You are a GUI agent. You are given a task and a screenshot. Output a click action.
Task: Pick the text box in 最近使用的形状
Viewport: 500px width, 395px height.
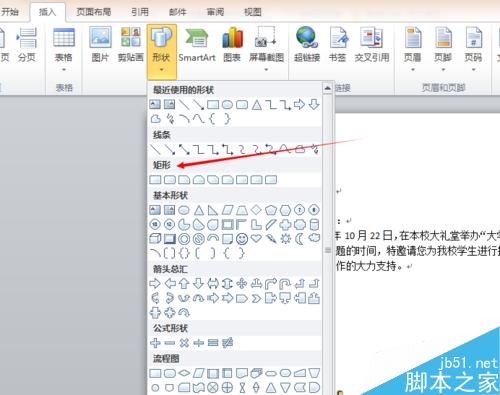pos(155,104)
